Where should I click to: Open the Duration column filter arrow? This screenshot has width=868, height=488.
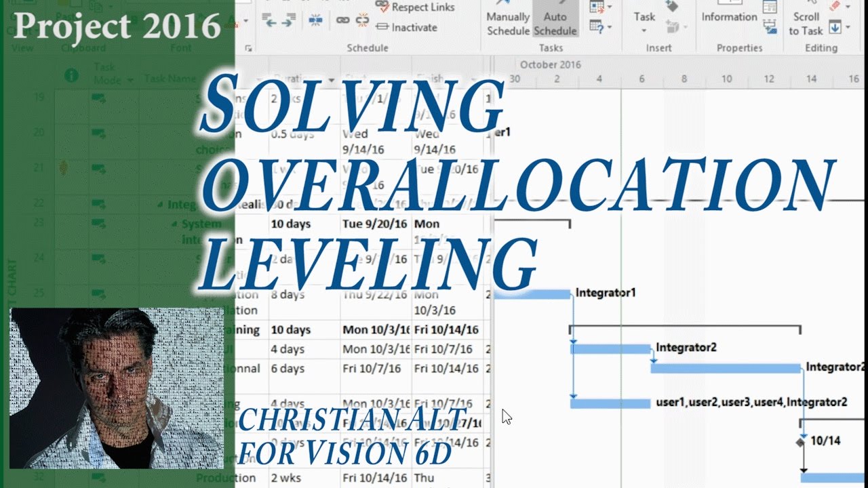331,80
